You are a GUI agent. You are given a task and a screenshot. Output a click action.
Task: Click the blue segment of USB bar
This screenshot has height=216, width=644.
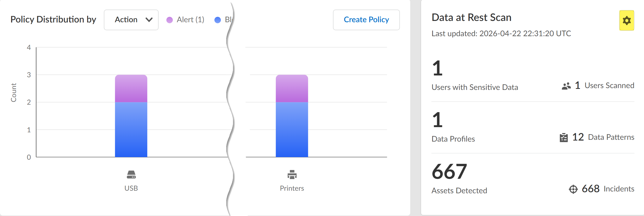tap(131, 129)
